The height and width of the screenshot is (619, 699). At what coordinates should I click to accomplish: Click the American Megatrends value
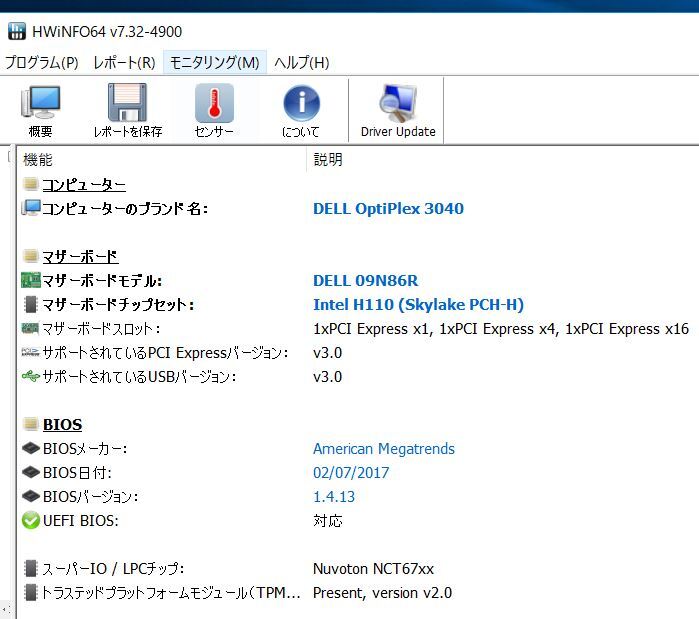point(384,449)
